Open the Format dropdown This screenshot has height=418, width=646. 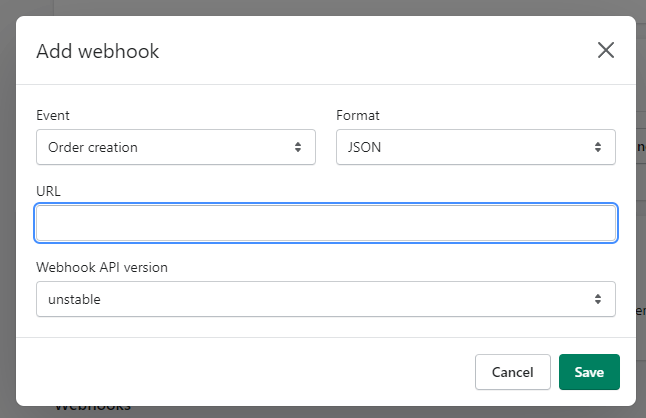(475, 147)
